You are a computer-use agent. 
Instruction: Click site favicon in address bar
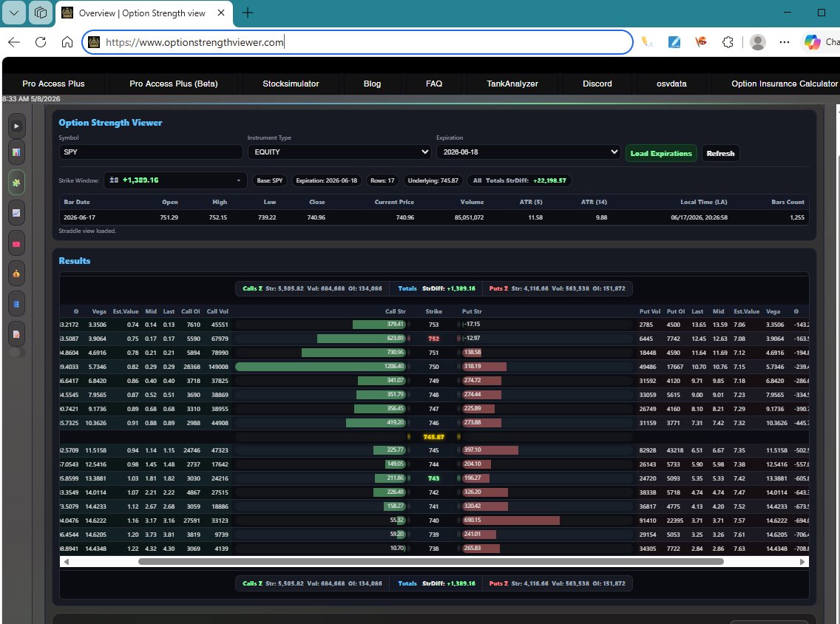(94, 42)
